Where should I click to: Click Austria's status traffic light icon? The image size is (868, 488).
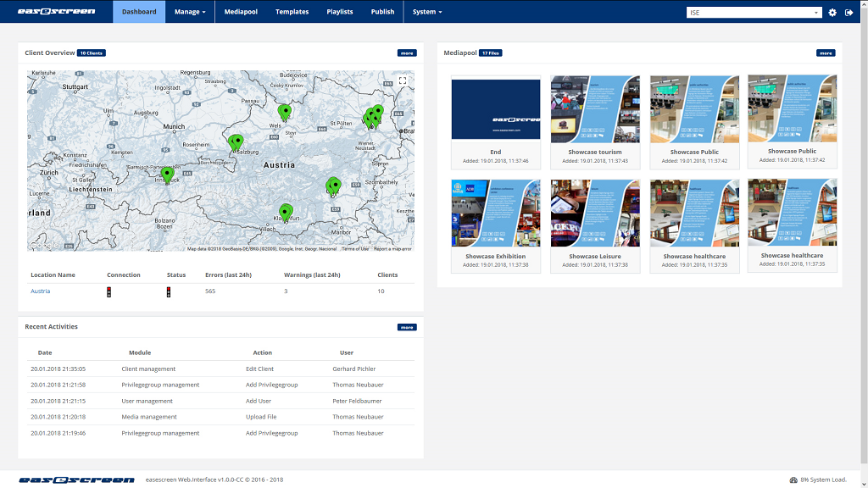pos(169,292)
